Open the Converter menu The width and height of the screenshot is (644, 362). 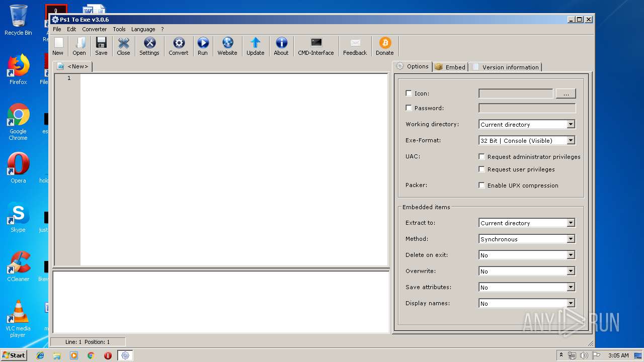[95, 29]
